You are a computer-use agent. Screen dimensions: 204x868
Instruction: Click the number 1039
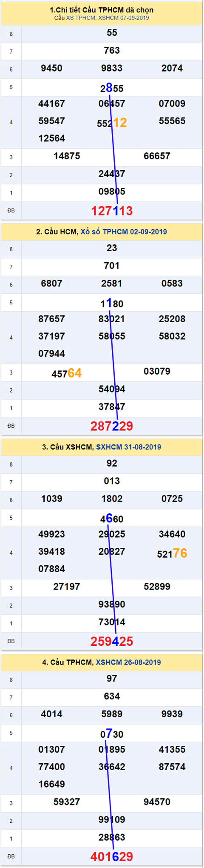[52, 499]
